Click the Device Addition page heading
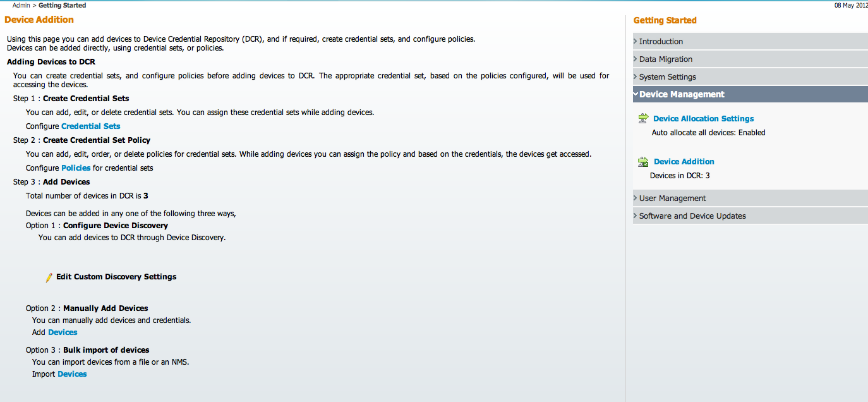This screenshot has height=402, width=868. [39, 20]
